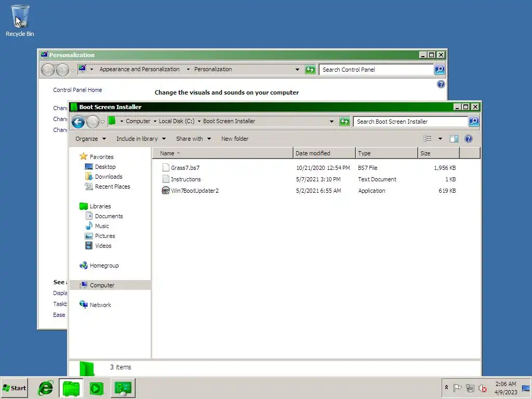Image resolution: width=532 pixels, height=399 pixels.
Task: Sort by Date modified column header
Action: point(324,153)
